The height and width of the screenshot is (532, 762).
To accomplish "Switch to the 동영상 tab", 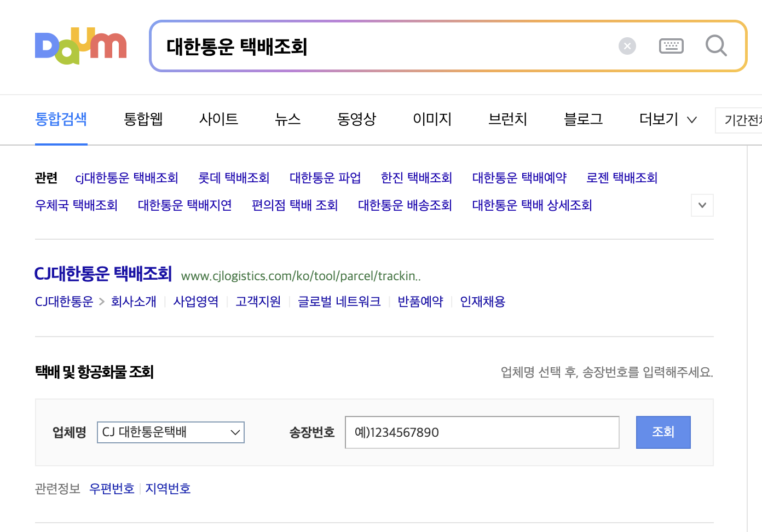I will coord(357,119).
